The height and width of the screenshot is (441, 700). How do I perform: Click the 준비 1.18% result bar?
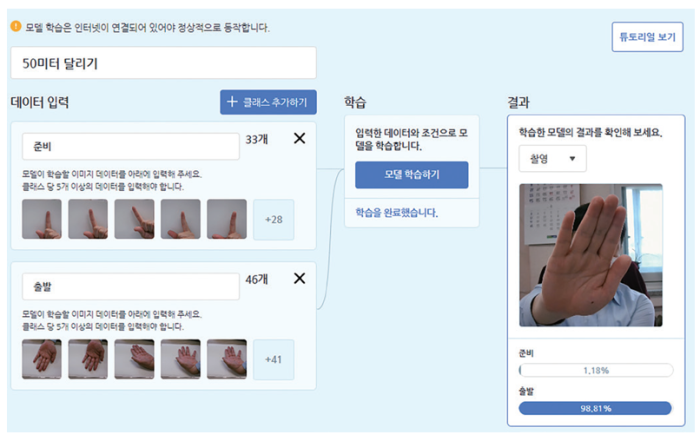[596, 370]
